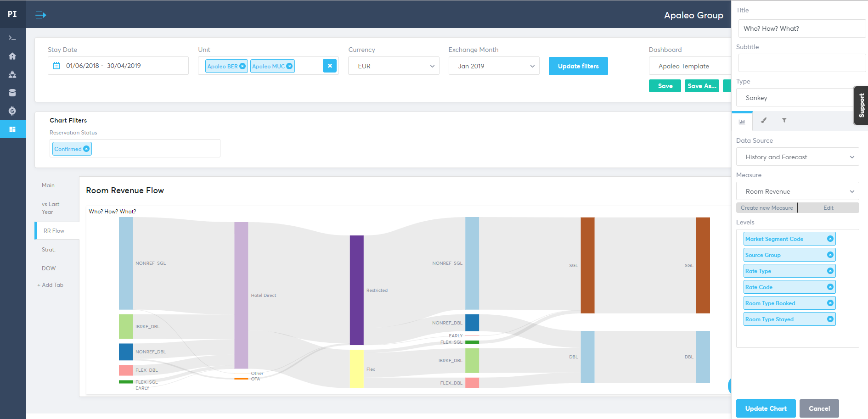Viewport: 868px width, 419px height.
Task: Open the user groups lock sidebar icon
Action: (12, 74)
